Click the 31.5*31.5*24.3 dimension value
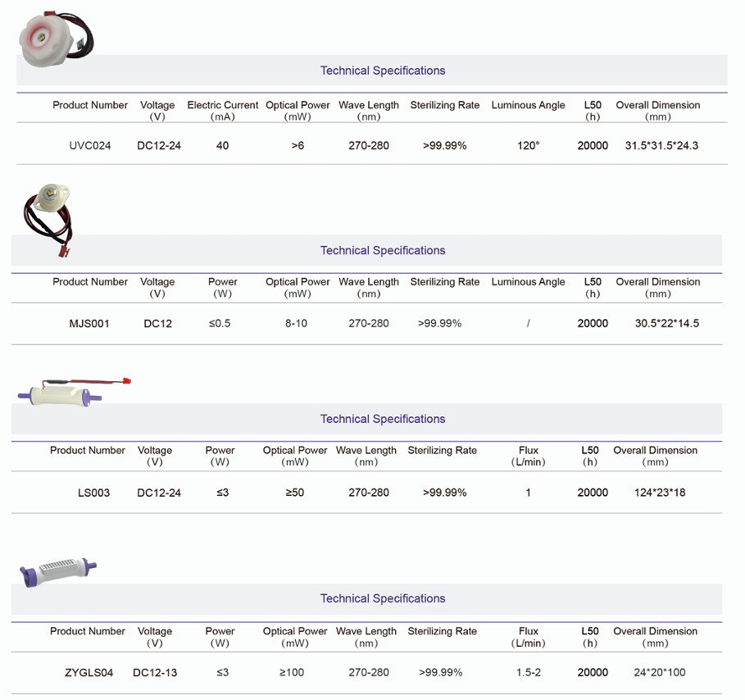Viewport: 745px width, 700px height. 661,146
